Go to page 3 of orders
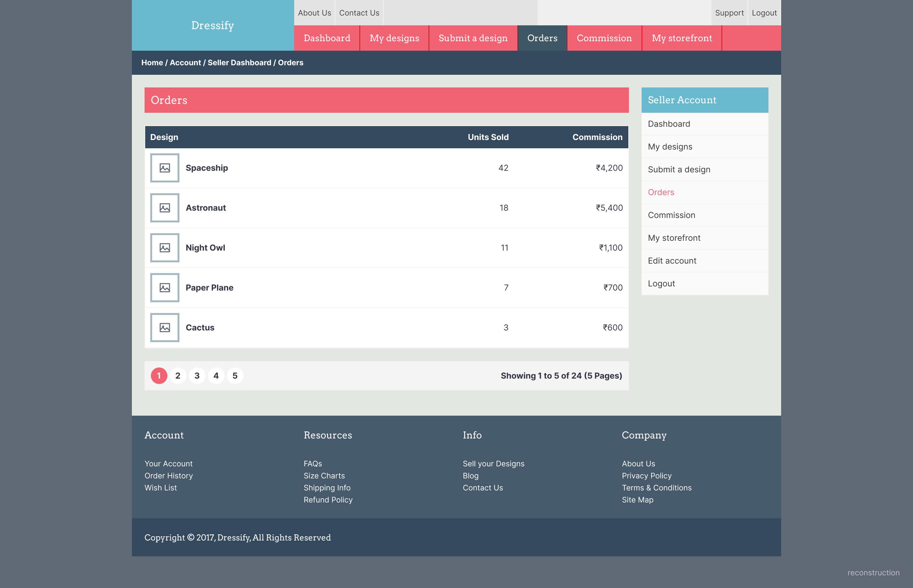 click(197, 376)
